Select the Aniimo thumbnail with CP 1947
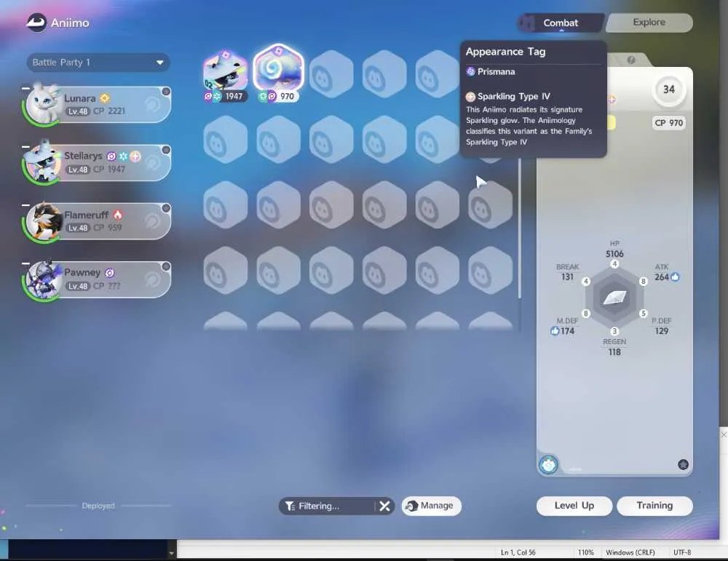The height and width of the screenshot is (561, 728). pyautogui.click(x=225, y=75)
